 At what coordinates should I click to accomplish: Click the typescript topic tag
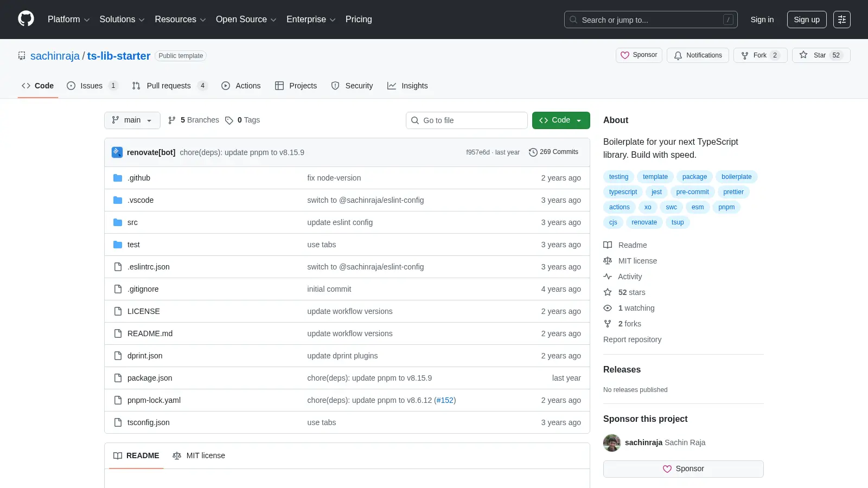623,192
